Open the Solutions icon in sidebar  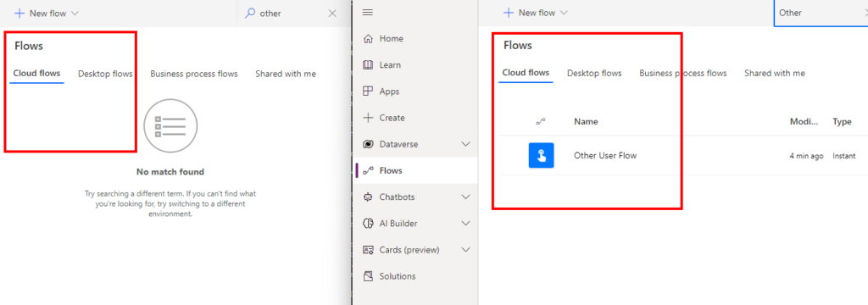368,276
